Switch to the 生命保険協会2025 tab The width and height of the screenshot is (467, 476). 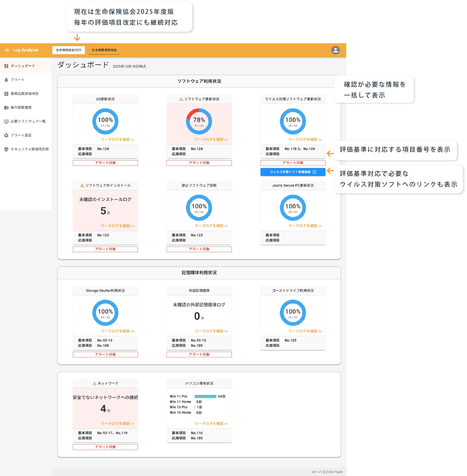(x=69, y=50)
